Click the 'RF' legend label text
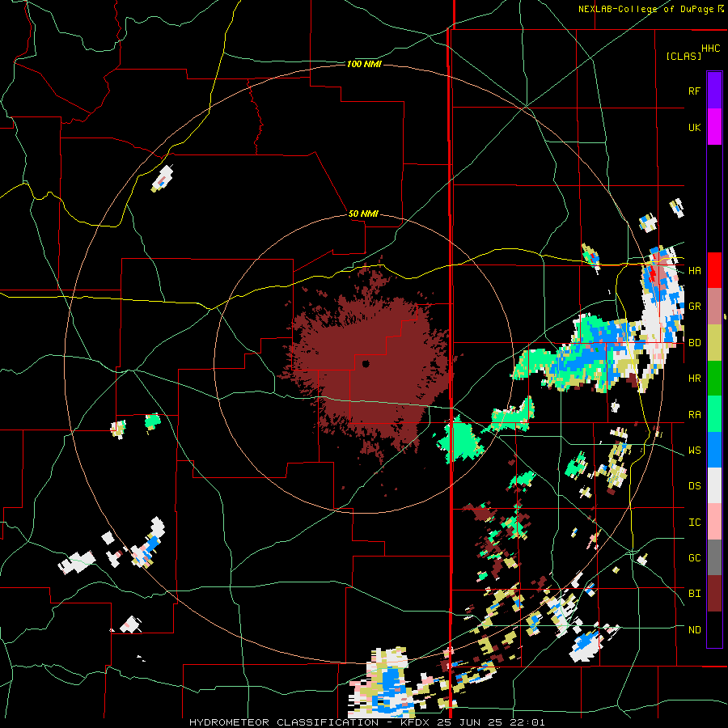Image resolution: width=728 pixels, height=728 pixels. click(694, 91)
